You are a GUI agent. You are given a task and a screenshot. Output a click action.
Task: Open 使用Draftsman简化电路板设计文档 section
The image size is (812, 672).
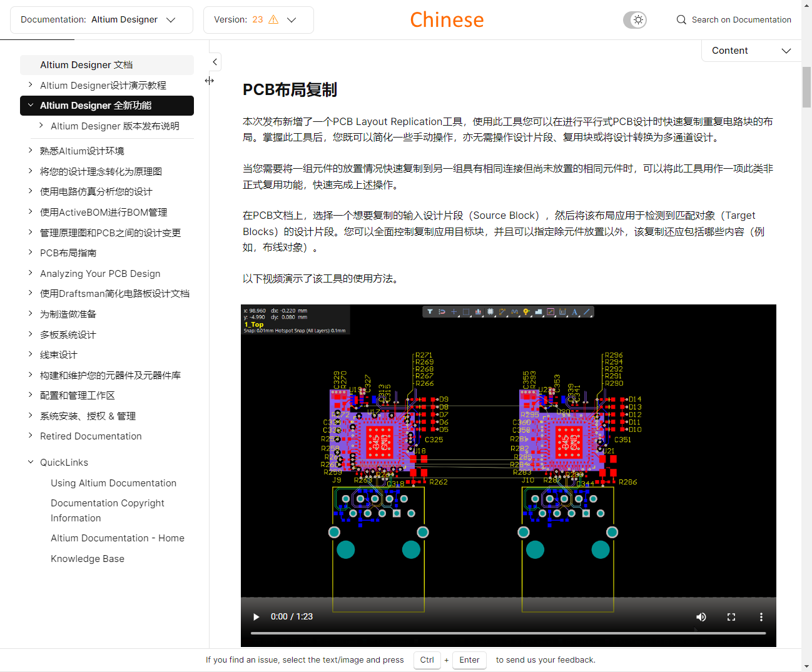[114, 294]
